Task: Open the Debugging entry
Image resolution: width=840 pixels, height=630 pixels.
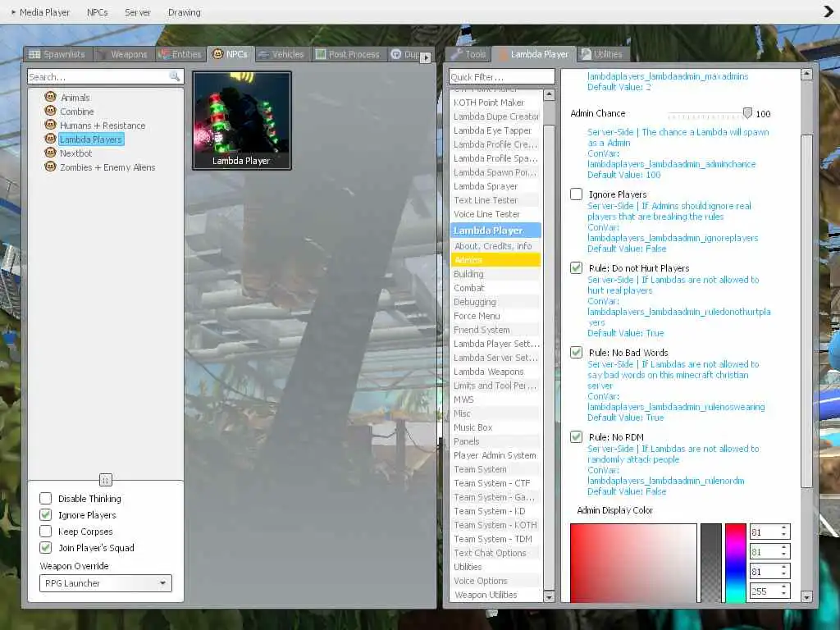Action: 495,302
